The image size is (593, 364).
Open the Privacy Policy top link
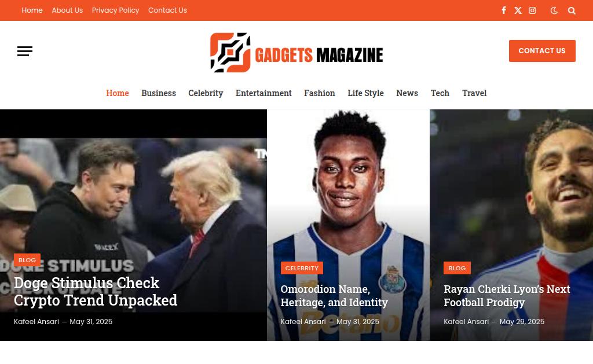point(115,10)
